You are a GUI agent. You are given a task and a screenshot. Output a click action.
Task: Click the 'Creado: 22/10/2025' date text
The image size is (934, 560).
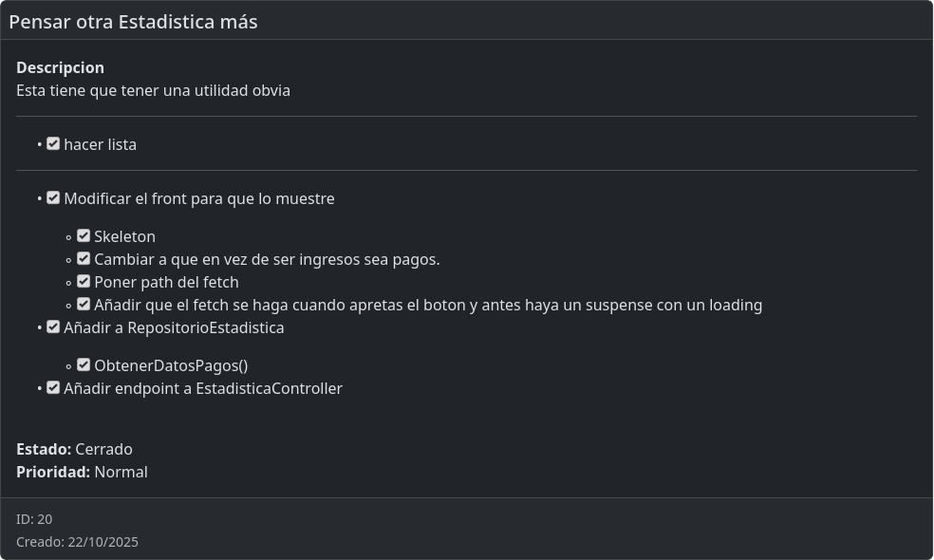77,542
